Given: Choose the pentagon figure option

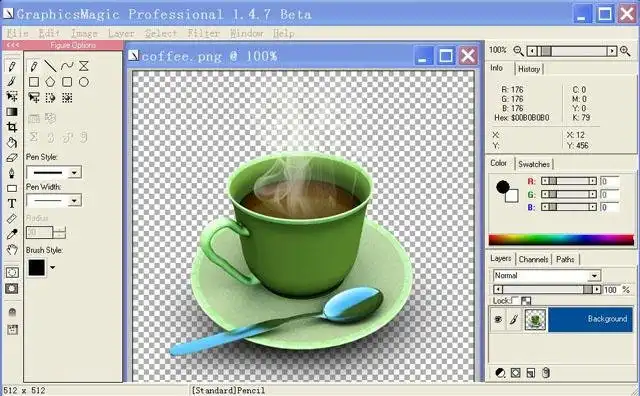Looking at the screenshot, I should pos(50,82).
